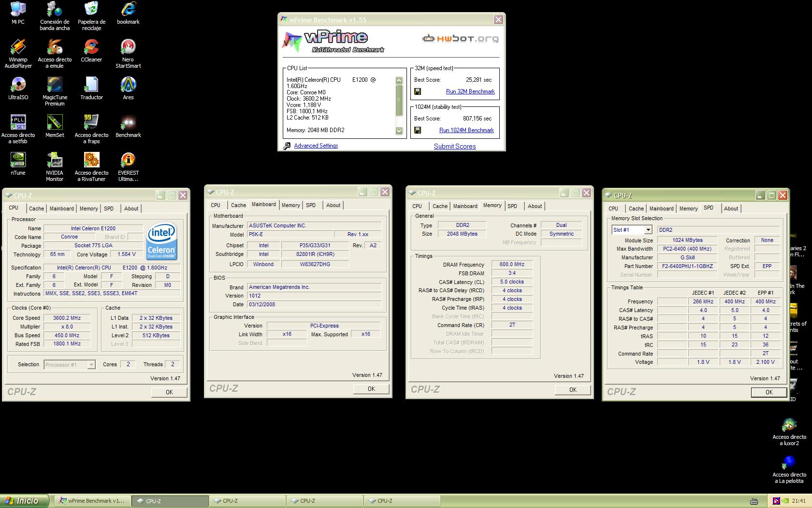The image size is (812, 508).
Task: Open MagicTune Premium icon
Action: coord(55,91)
